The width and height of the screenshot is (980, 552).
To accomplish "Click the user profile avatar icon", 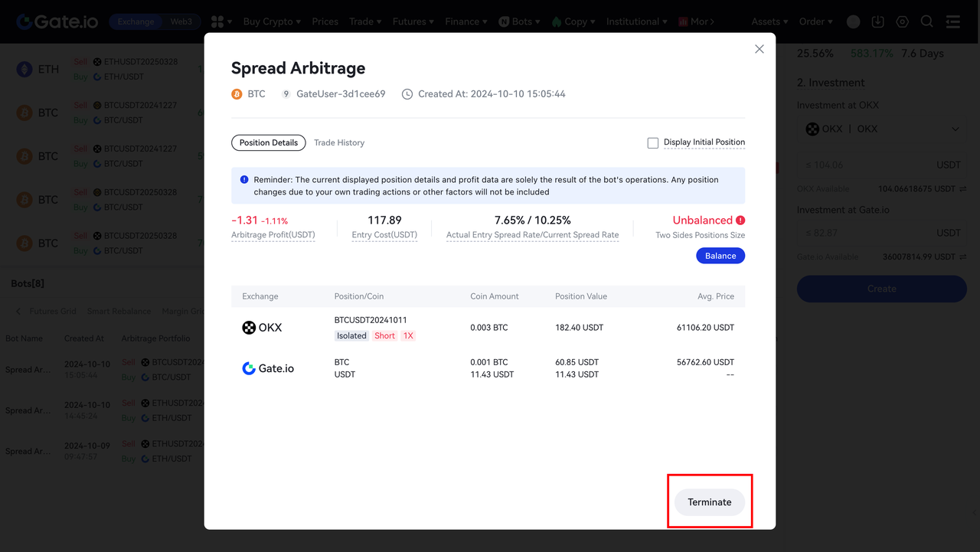I will tap(854, 22).
